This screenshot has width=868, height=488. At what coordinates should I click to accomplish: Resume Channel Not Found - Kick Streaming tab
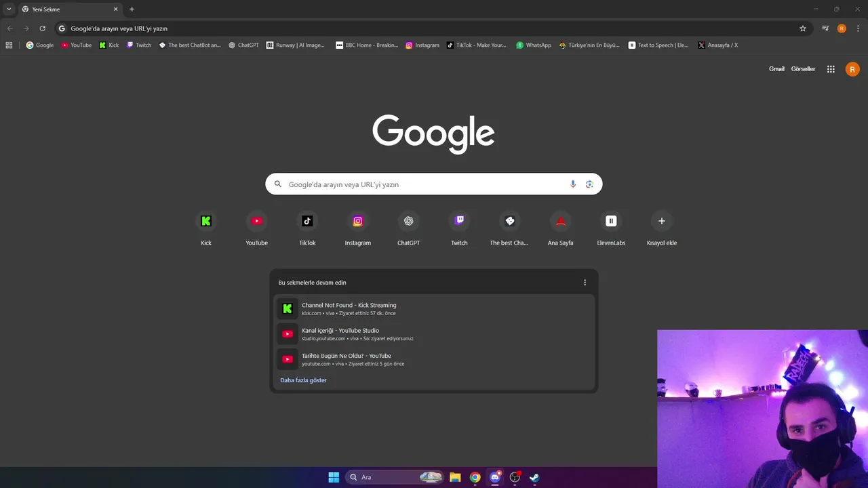tap(434, 308)
